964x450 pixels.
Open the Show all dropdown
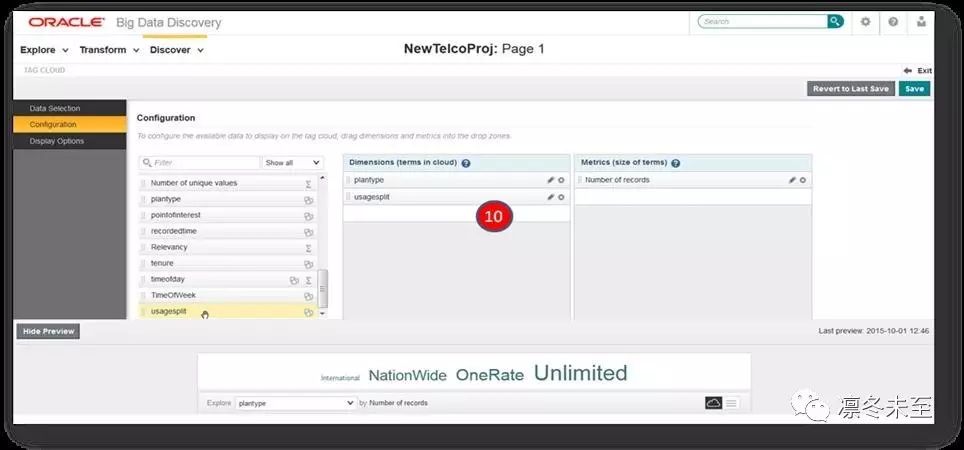[293, 163]
